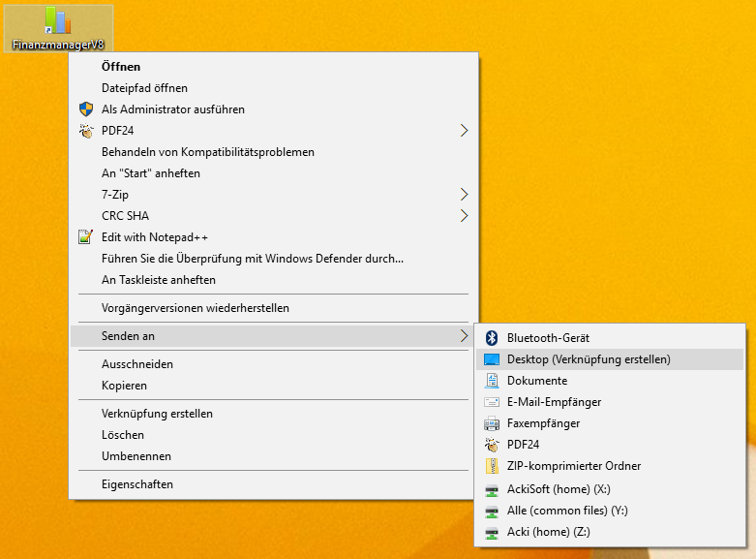Click the envelope icon for E-Mail-Empfänger

coord(492,402)
